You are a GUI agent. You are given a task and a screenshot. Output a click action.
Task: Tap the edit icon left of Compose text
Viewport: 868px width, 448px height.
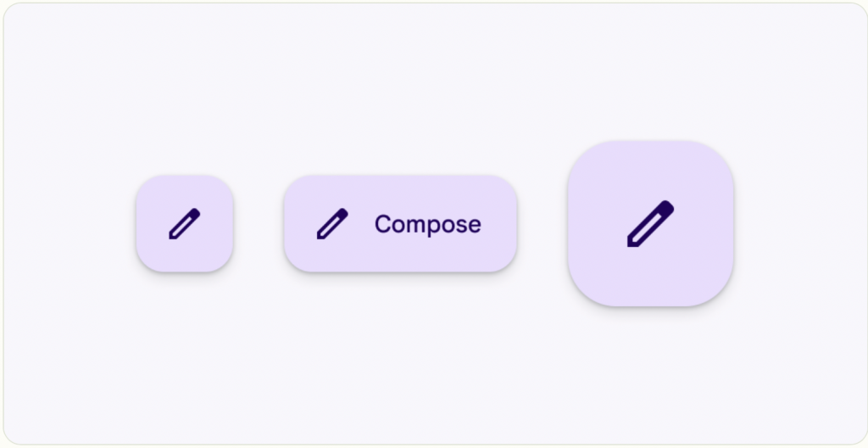[x=332, y=224]
